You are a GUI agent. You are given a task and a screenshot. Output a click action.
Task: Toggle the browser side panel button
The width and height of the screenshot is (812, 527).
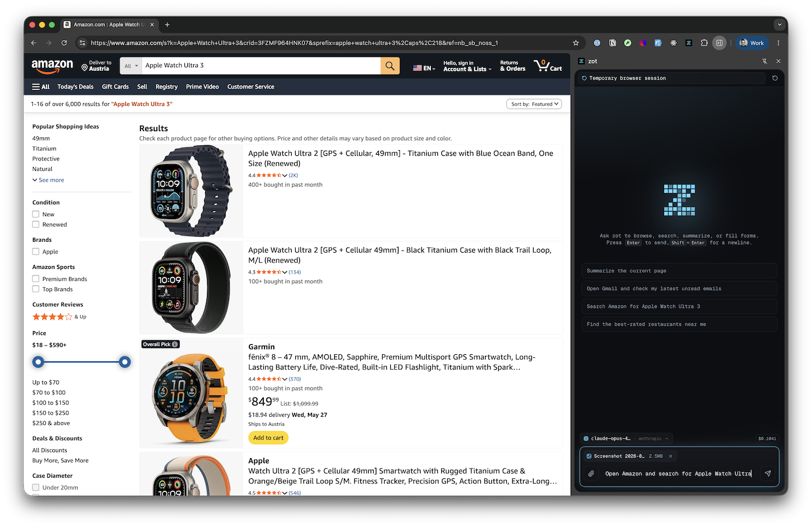pyautogui.click(x=719, y=43)
